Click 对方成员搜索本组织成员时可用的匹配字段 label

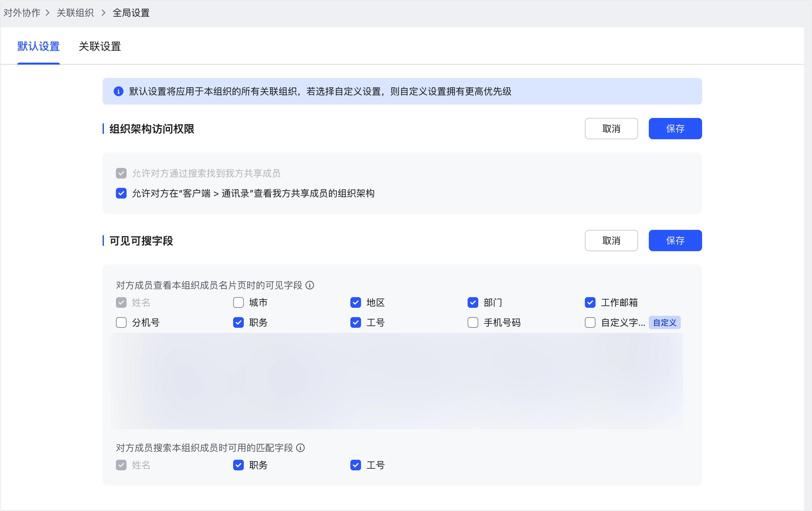tap(204, 448)
